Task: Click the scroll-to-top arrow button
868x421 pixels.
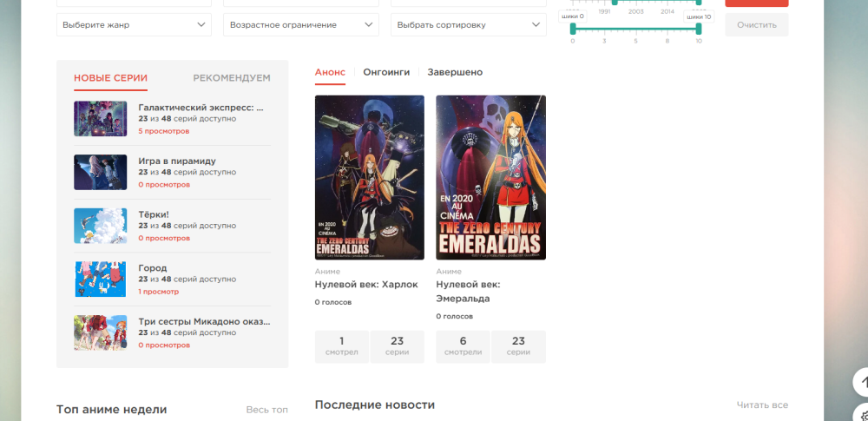Action: point(861,381)
